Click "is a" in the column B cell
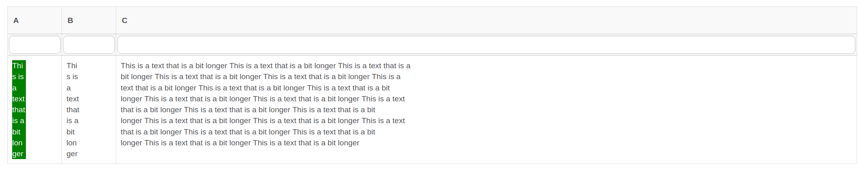This screenshot has width=868, height=172. click(x=72, y=121)
